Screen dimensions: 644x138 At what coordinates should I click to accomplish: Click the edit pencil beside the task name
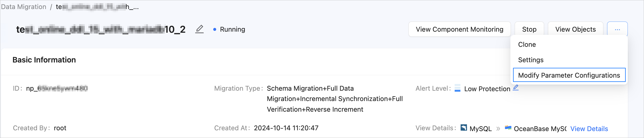click(x=199, y=29)
